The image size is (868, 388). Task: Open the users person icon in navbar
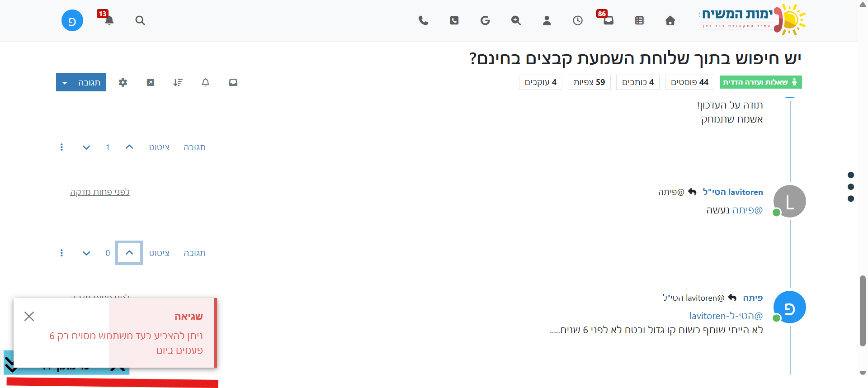(x=547, y=20)
